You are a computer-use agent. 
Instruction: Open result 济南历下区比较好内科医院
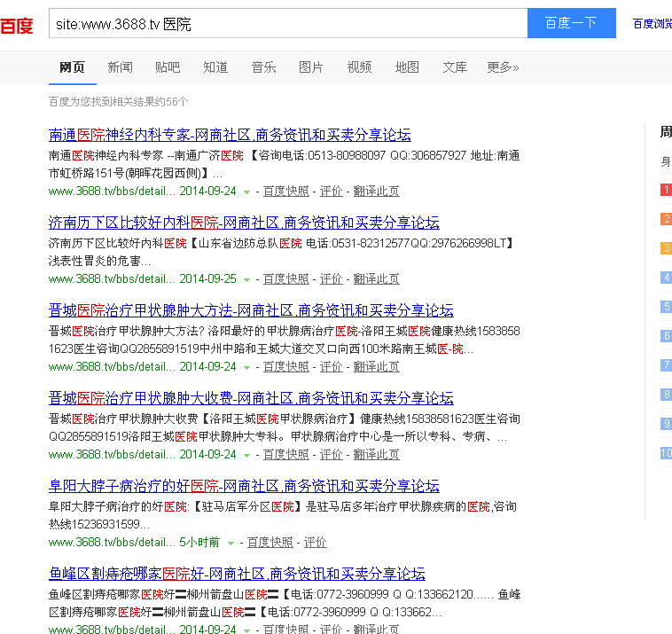point(244,223)
